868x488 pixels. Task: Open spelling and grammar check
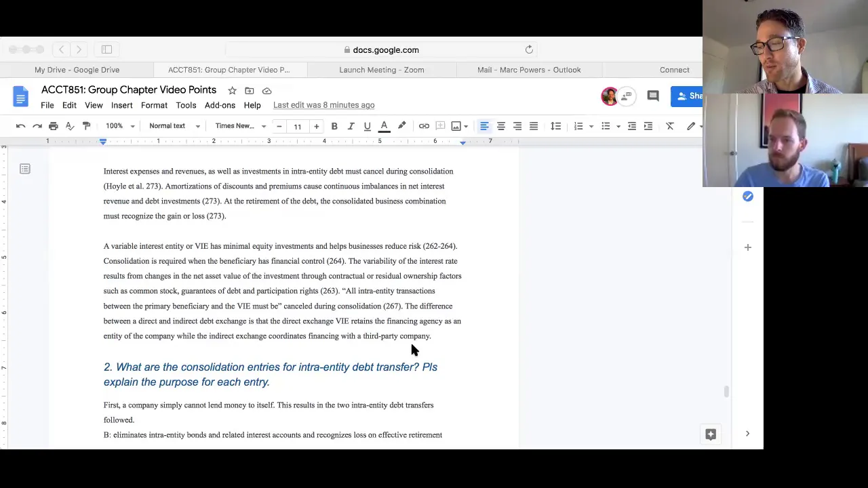point(70,126)
